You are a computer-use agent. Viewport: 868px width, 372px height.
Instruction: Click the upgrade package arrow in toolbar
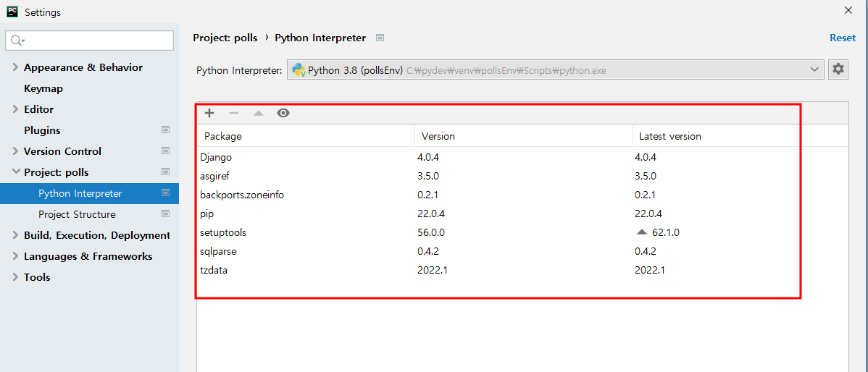[259, 114]
